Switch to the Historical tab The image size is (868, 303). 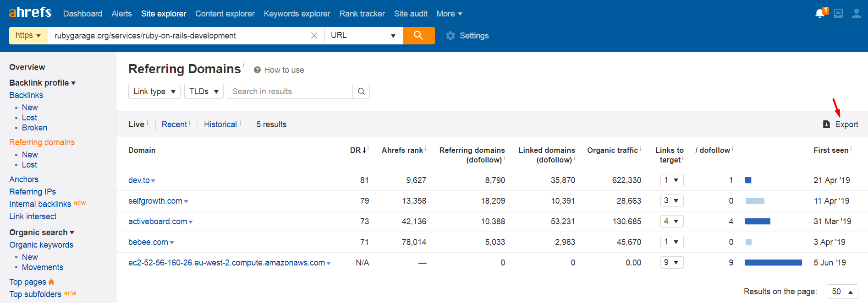tap(220, 124)
